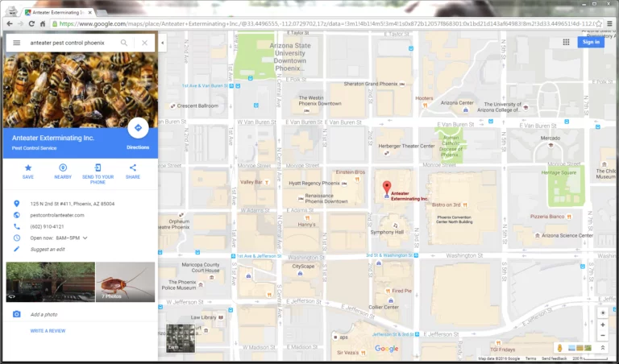Viewport: 619px width, 364px height.
Task: Open the Chrome menu button
Action: point(610,23)
